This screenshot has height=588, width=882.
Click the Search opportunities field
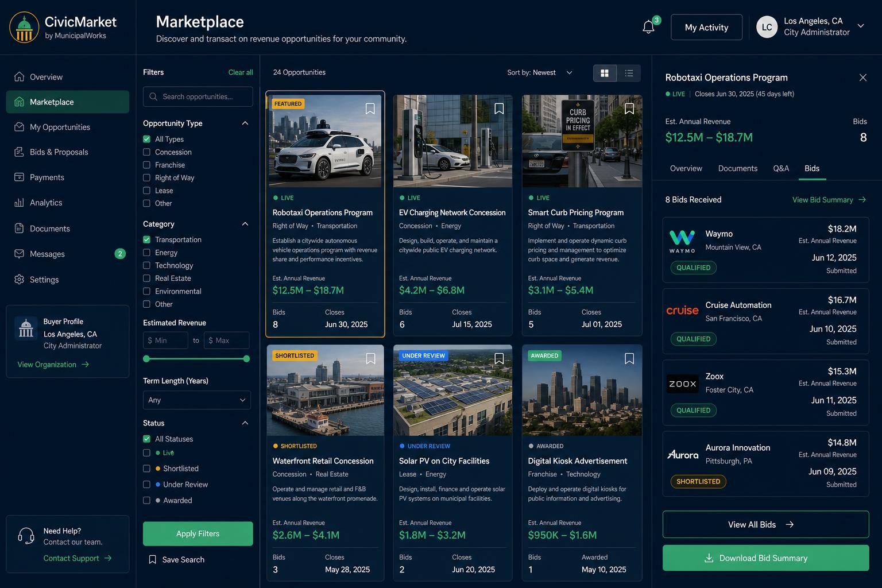198,96
